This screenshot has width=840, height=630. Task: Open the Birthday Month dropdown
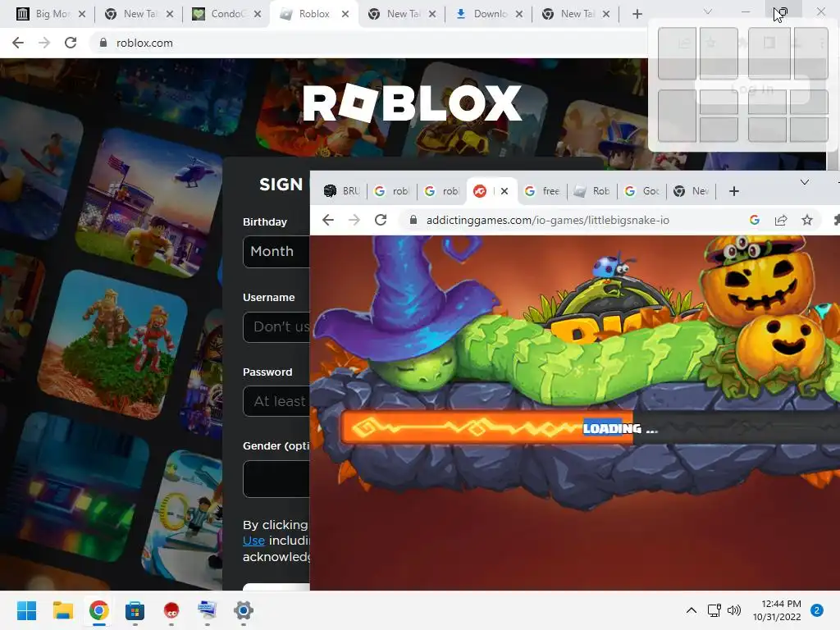pos(276,251)
